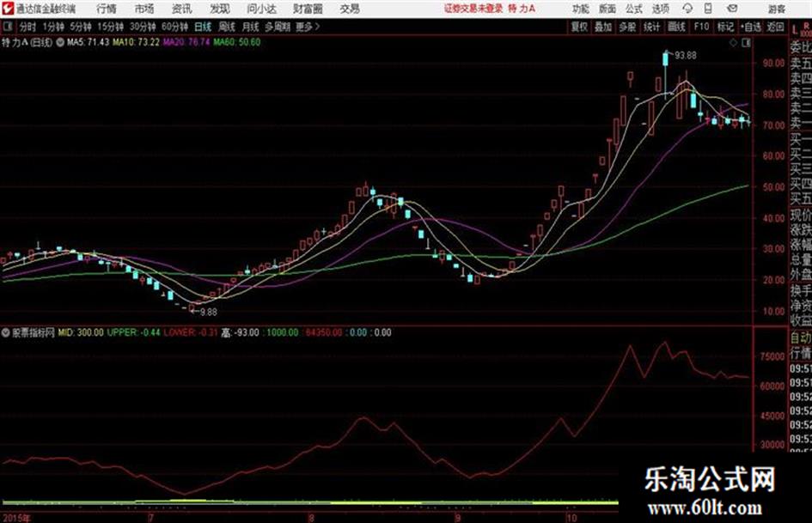Click the 股票指标网 indicator name
The width and height of the screenshot is (812, 523).
pyautogui.click(x=34, y=332)
